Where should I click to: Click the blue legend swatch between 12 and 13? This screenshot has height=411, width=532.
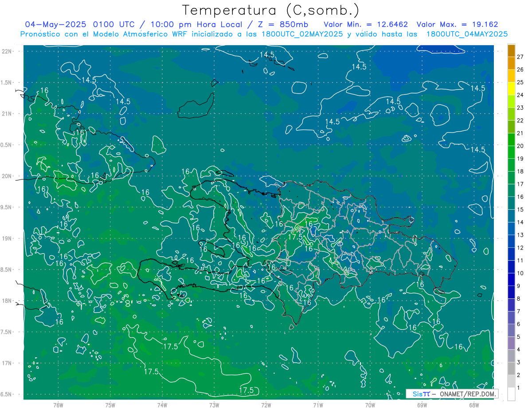(511, 242)
